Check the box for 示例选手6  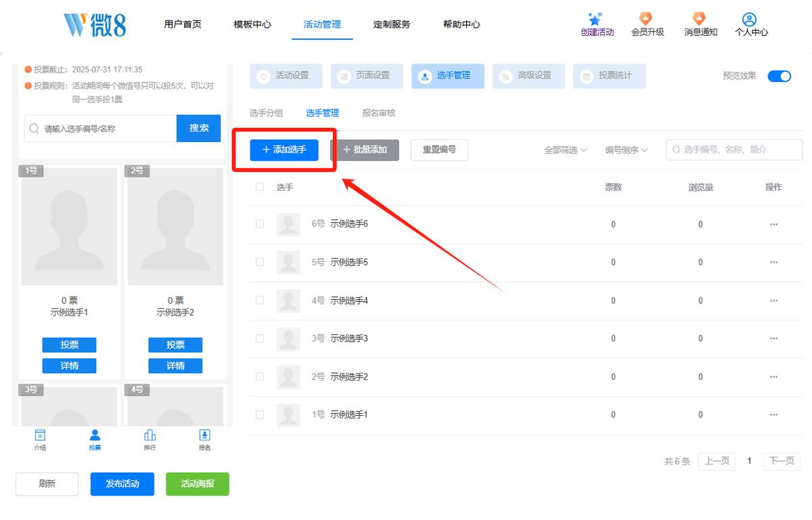(260, 224)
